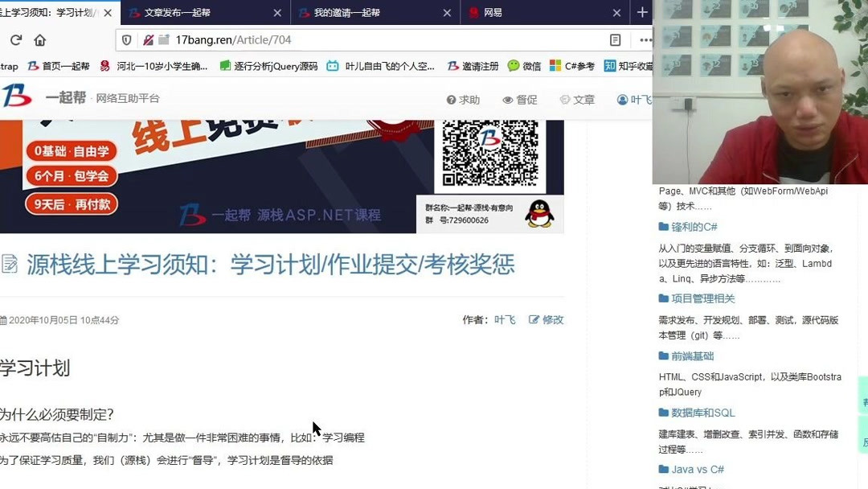Screen dimensions: 868x489
Task: Click the tracking protection shield in address bar
Action: 127,39
